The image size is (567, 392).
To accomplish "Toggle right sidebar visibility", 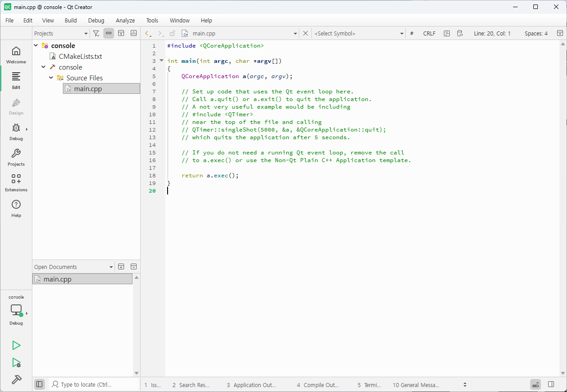I will point(551,384).
